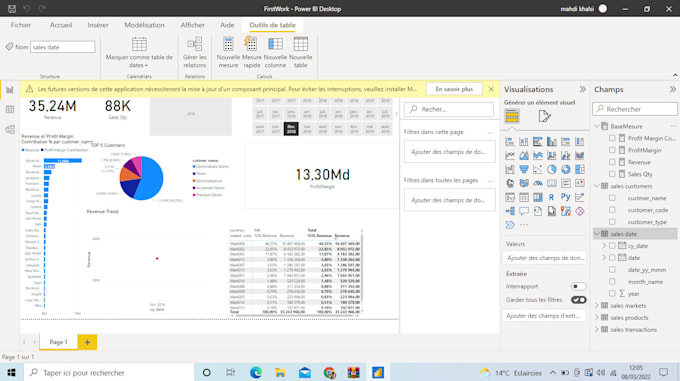This screenshot has height=381, width=680.
Task: Select the Power Apps visual icon
Action: 579,211
